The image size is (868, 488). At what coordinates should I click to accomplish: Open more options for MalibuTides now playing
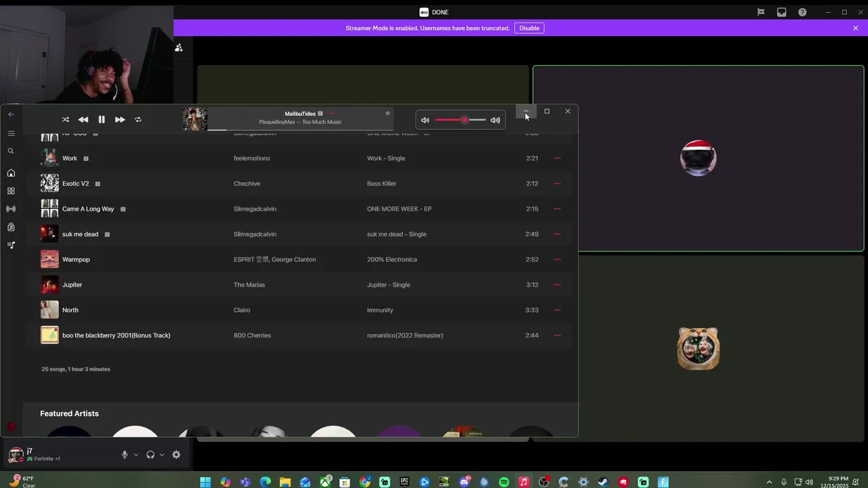(x=332, y=114)
